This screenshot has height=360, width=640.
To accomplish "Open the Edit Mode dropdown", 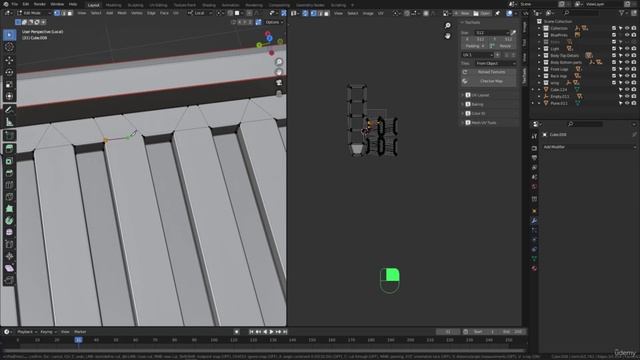I will (x=33, y=13).
